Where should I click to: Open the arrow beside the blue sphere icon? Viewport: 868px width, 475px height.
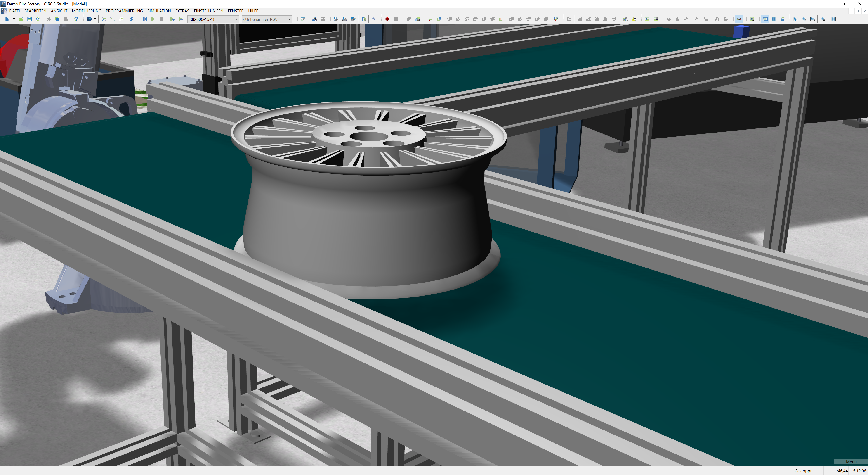pyautogui.click(x=95, y=19)
